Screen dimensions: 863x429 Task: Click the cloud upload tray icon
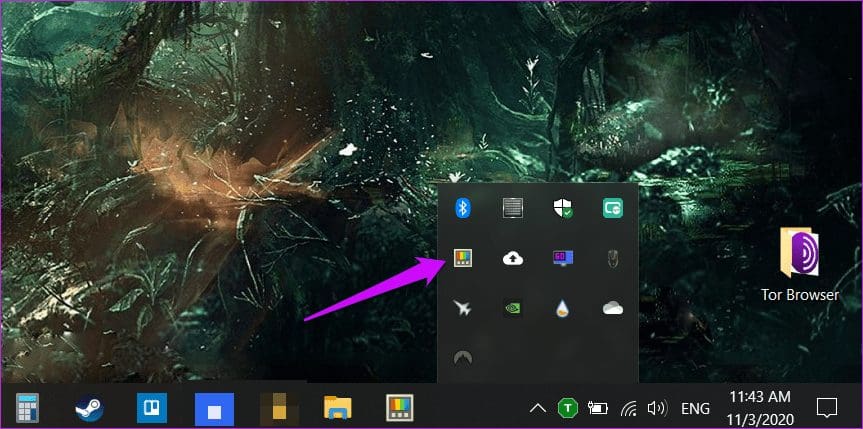[x=512, y=258]
